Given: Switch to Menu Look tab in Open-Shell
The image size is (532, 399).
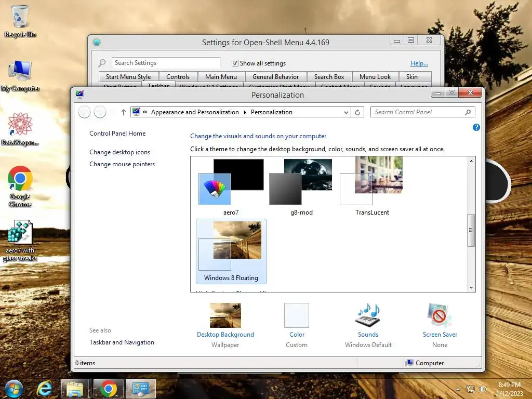Looking at the screenshot, I should click(x=375, y=77).
